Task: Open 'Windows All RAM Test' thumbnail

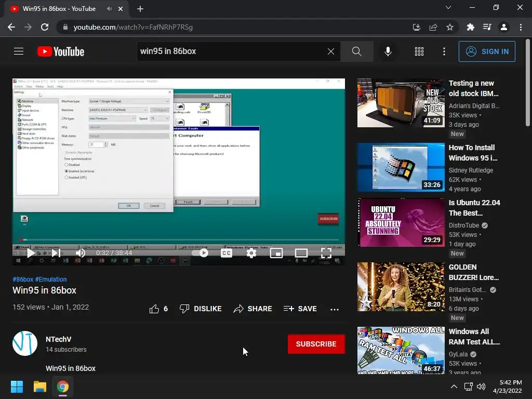Action: pyautogui.click(x=401, y=351)
